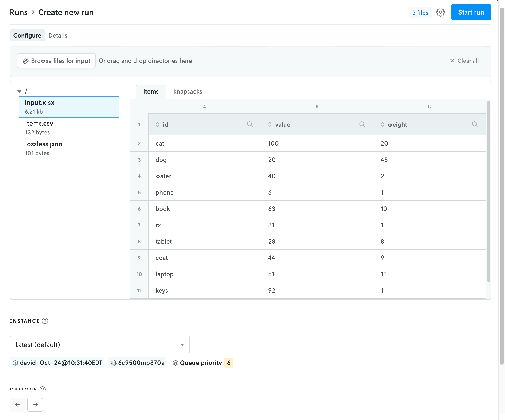Search within the weight column

click(x=475, y=124)
